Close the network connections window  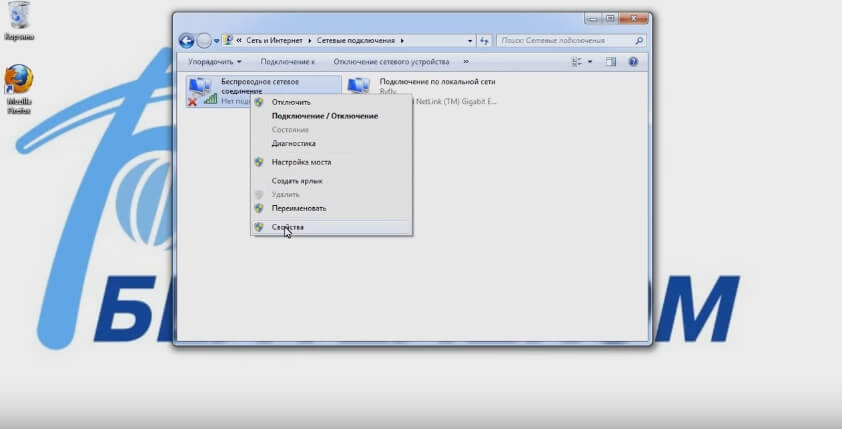point(634,18)
